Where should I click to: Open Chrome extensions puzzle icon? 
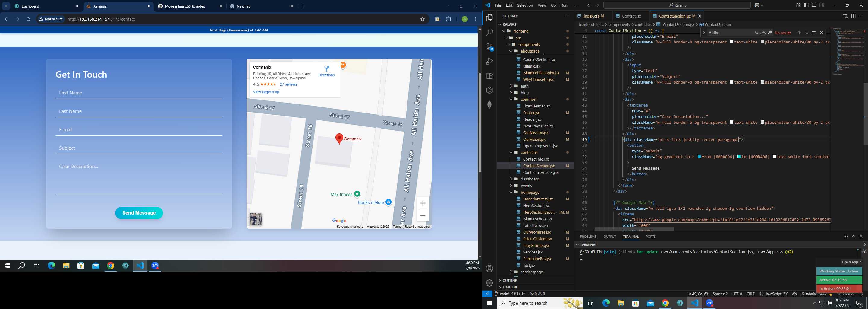click(449, 19)
